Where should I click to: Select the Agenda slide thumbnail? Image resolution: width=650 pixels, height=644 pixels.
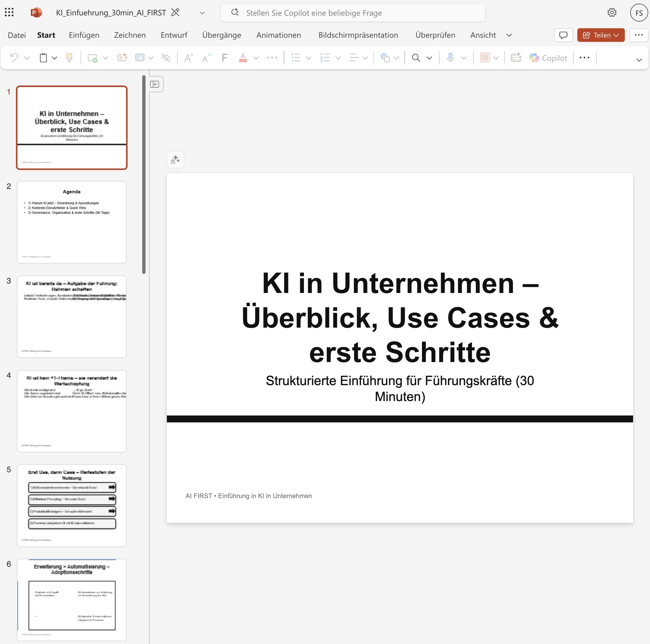(72, 222)
